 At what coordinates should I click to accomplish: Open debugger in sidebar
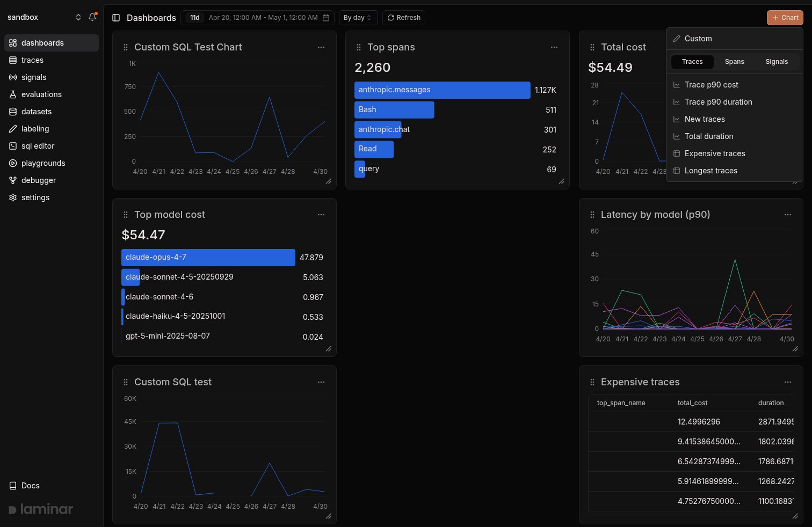(52, 180)
